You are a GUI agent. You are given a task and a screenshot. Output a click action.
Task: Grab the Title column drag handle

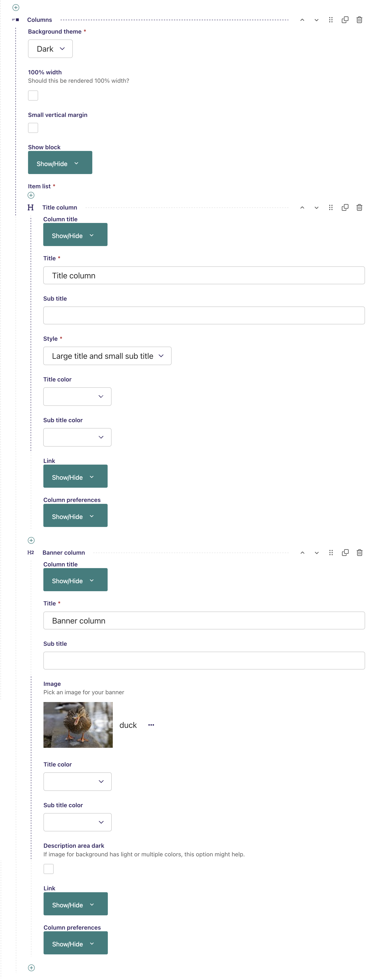[x=331, y=207]
